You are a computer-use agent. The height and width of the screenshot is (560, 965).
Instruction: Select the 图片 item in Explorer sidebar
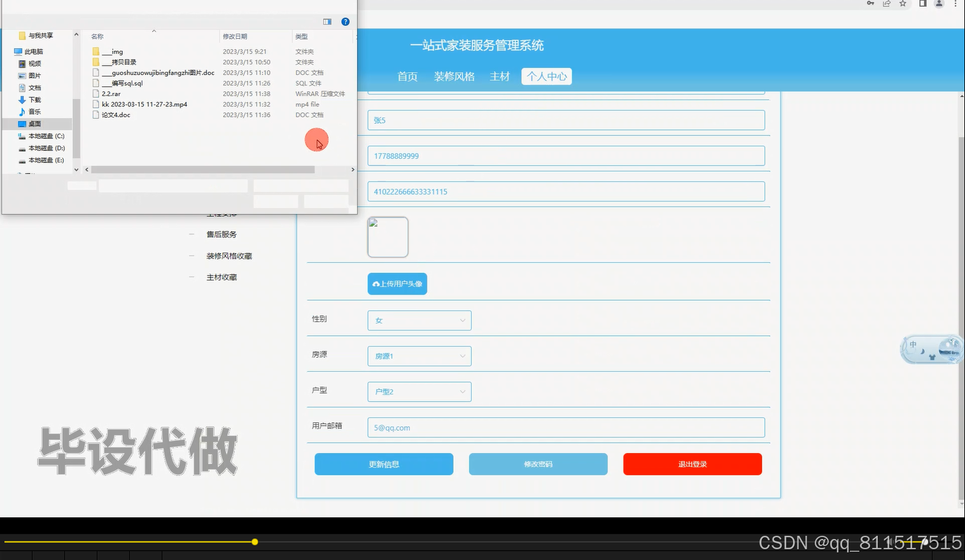pyautogui.click(x=34, y=75)
